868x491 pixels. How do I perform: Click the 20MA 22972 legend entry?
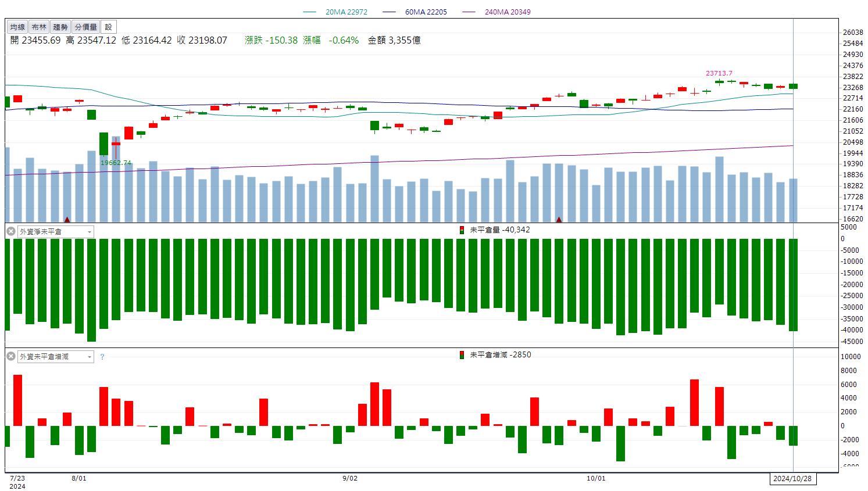point(335,12)
